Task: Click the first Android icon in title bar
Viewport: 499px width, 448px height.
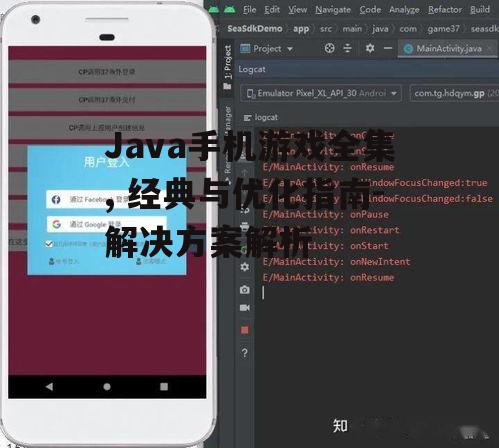Action: (214, 10)
